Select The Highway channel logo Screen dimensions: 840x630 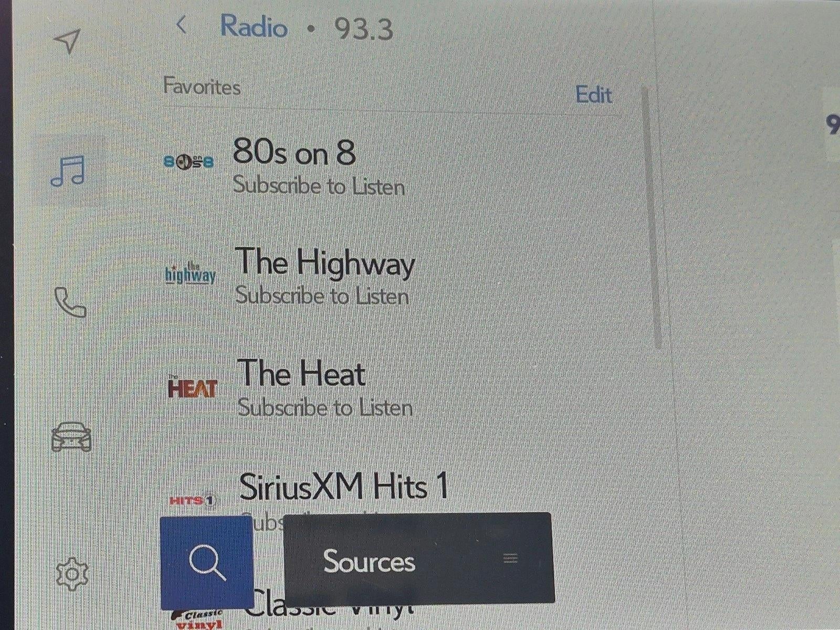click(x=190, y=274)
